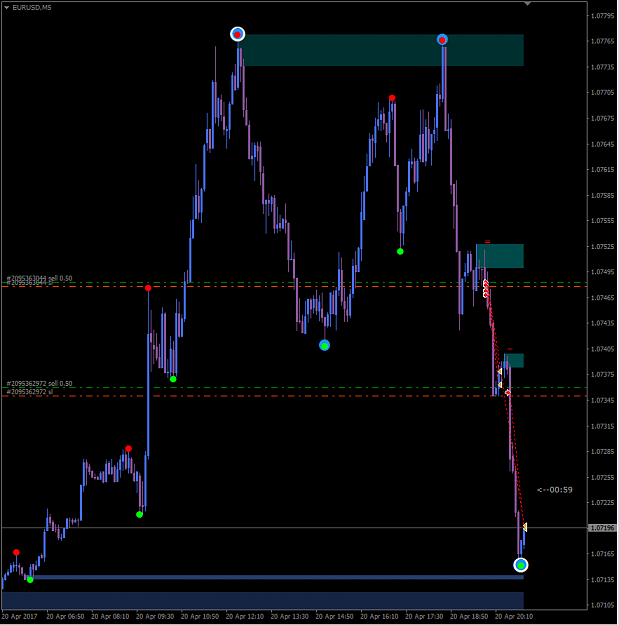The height and width of the screenshot is (625, 619).
Task: Select the small teal zone near 1.07405
Action: coord(514,361)
